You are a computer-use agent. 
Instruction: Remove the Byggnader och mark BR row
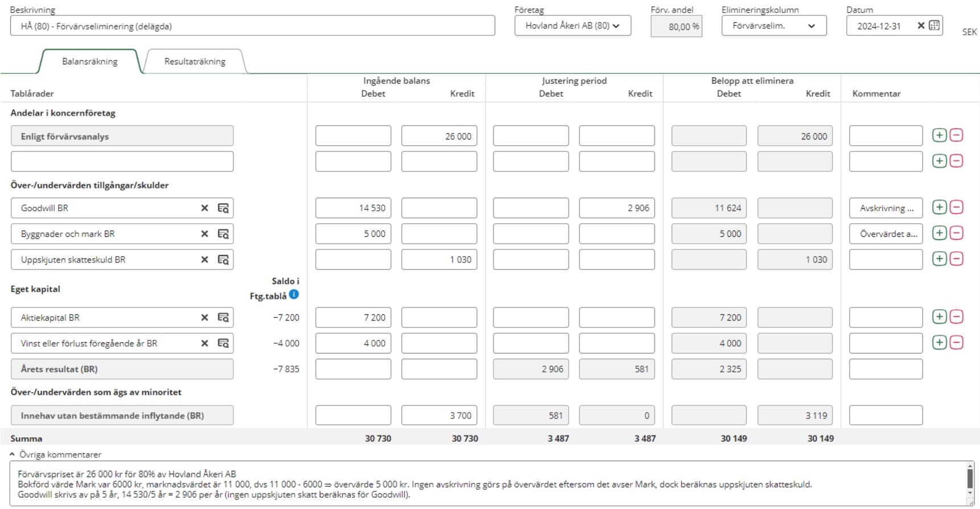tap(957, 233)
